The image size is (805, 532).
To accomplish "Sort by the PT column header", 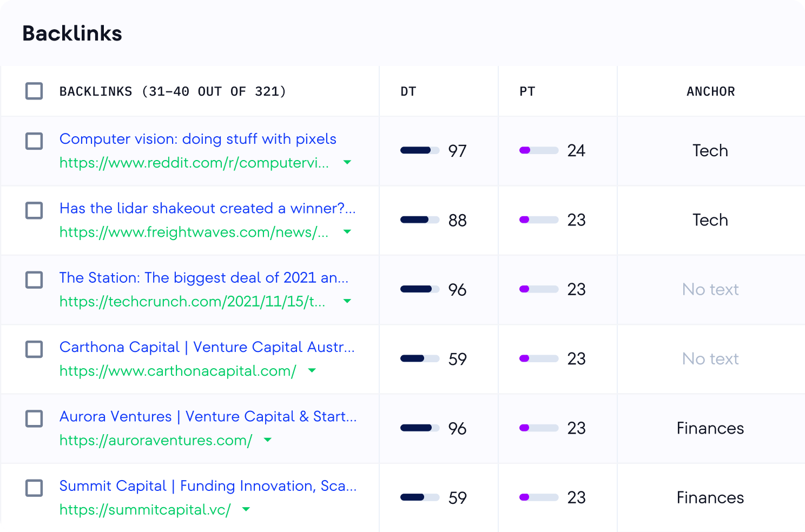I will click(527, 91).
